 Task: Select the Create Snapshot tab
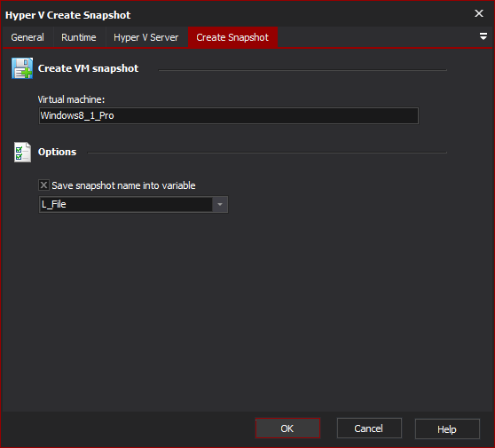click(232, 37)
